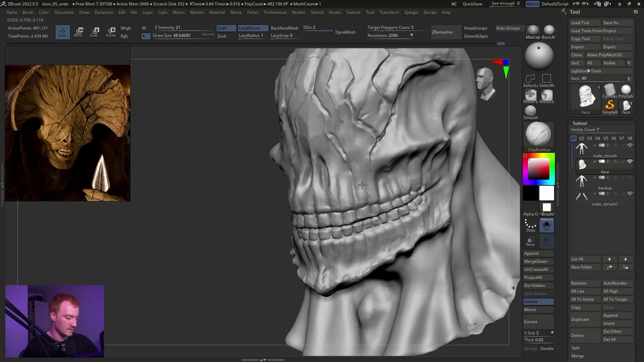Enable Solo mode

[x=546, y=225]
